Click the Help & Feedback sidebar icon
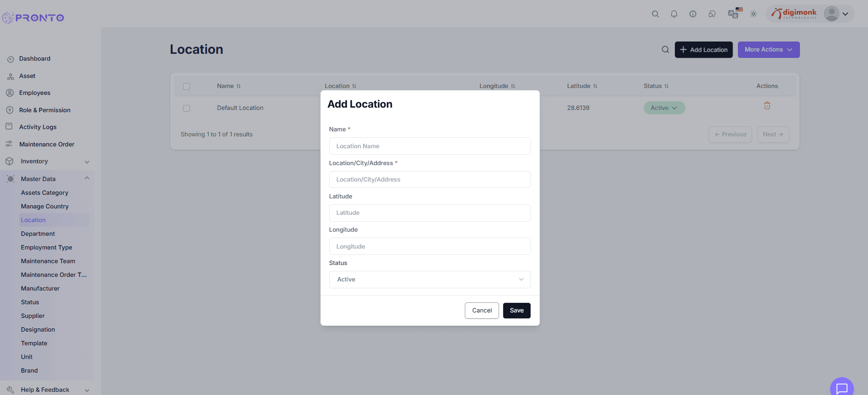 [11, 390]
